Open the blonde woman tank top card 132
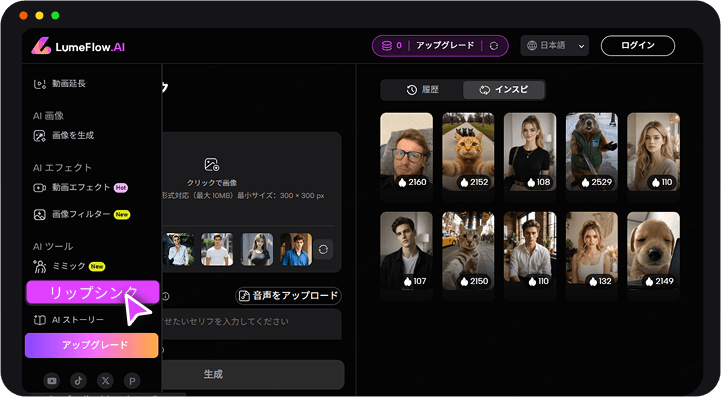The height and width of the screenshot is (397, 721). click(592, 251)
